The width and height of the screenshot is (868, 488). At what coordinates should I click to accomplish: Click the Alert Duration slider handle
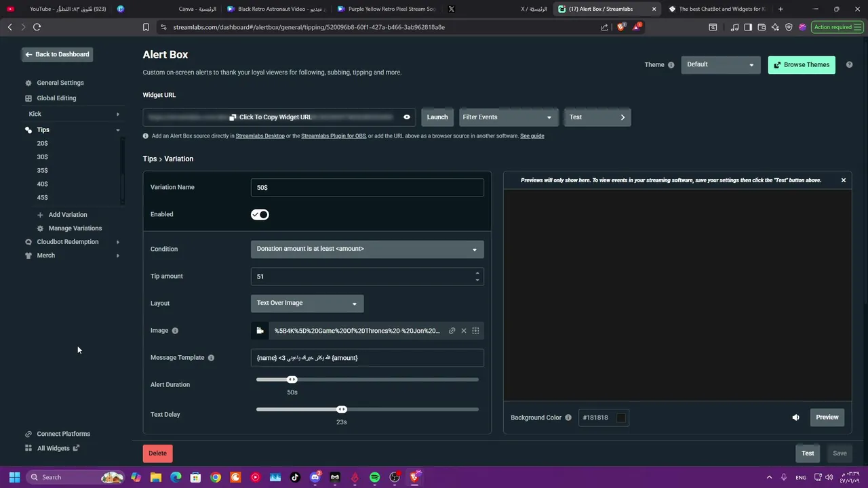pos(292,380)
